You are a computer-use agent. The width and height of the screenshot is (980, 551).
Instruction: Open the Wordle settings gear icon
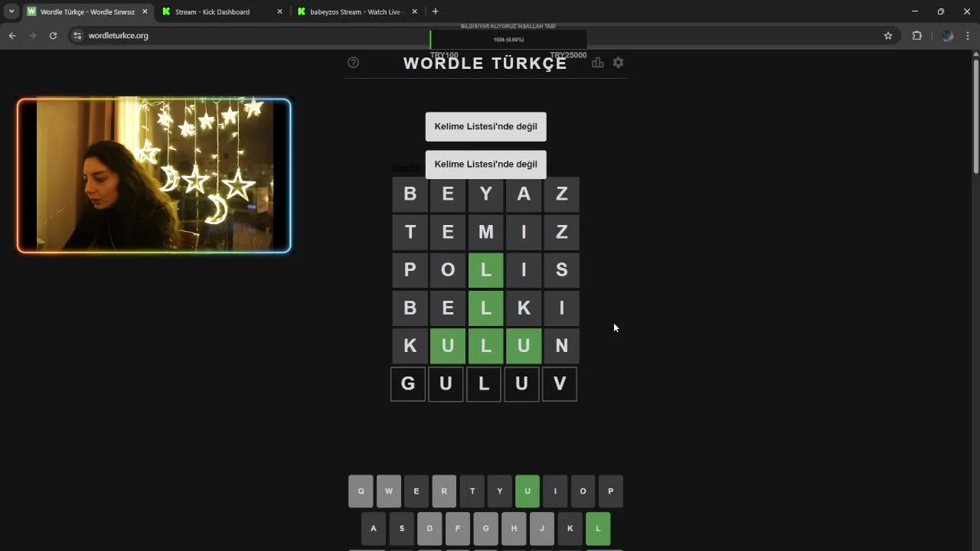[x=618, y=63]
